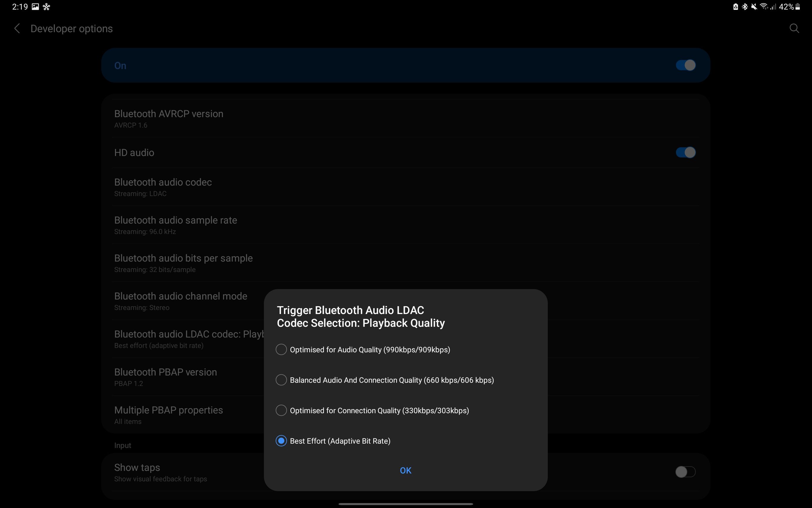This screenshot has width=812, height=508.
Task: Tap the molecule-shaped notification icon
Action: (x=46, y=7)
